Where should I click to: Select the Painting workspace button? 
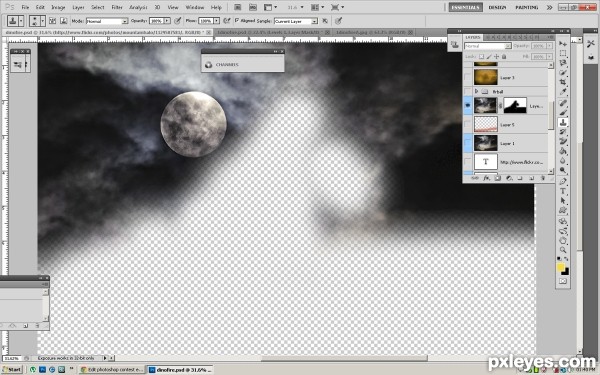[x=527, y=7]
